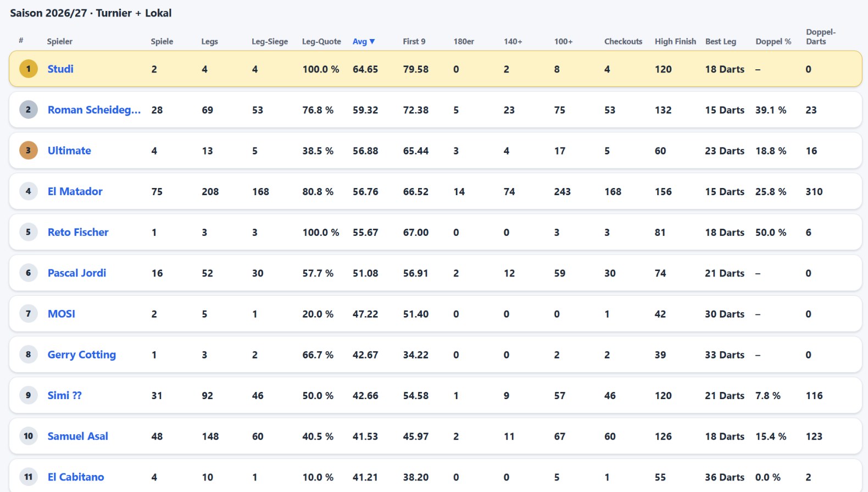Click Simi ??'s Doppel-Darts value 116
The height and width of the screenshot is (492, 868).
[814, 396]
